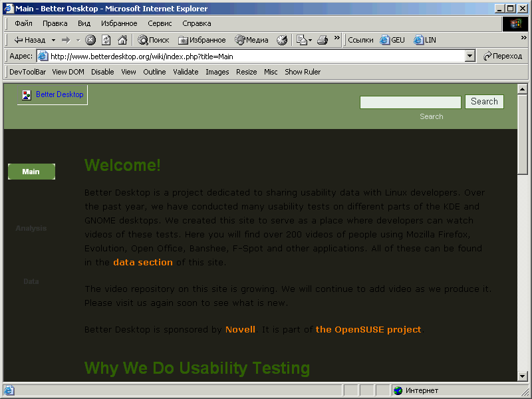
Task: Open the Сервис menu
Action: click(160, 23)
